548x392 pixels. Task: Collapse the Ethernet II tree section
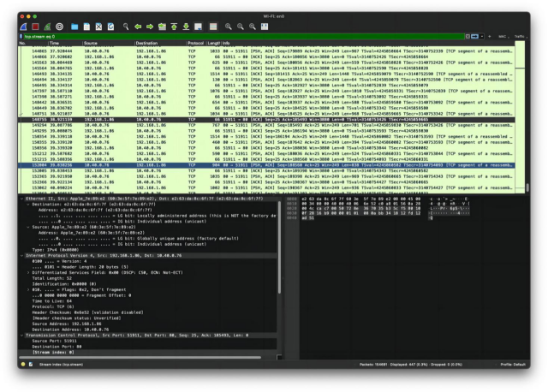[21, 196]
